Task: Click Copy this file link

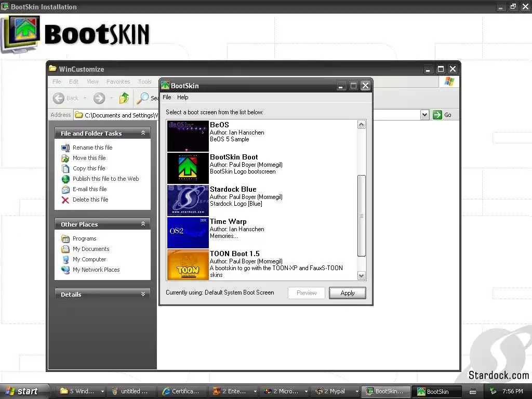Action: 89,168
